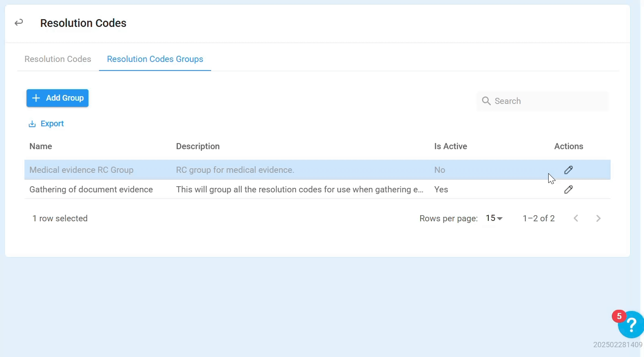Click the plus icon on Add Group

click(x=36, y=98)
